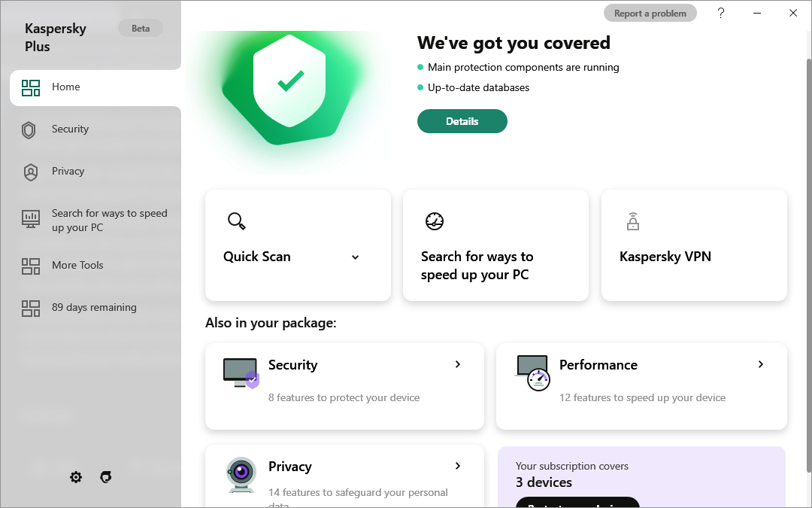Image resolution: width=812 pixels, height=508 pixels.
Task: Click the support agent icon beside gear
Action: (x=106, y=477)
